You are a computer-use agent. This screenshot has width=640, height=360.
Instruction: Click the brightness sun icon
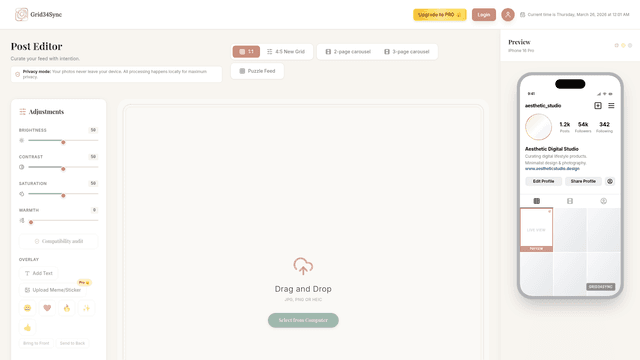coord(22,140)
